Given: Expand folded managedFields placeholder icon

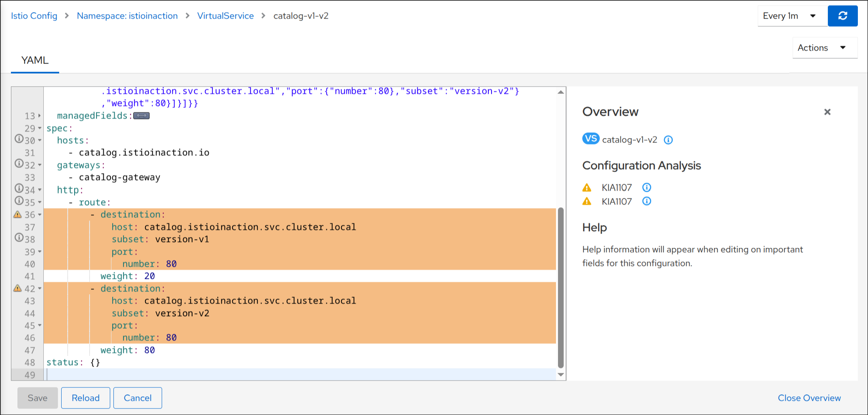Looking at the screenshot, I should (x=141, y=116).
